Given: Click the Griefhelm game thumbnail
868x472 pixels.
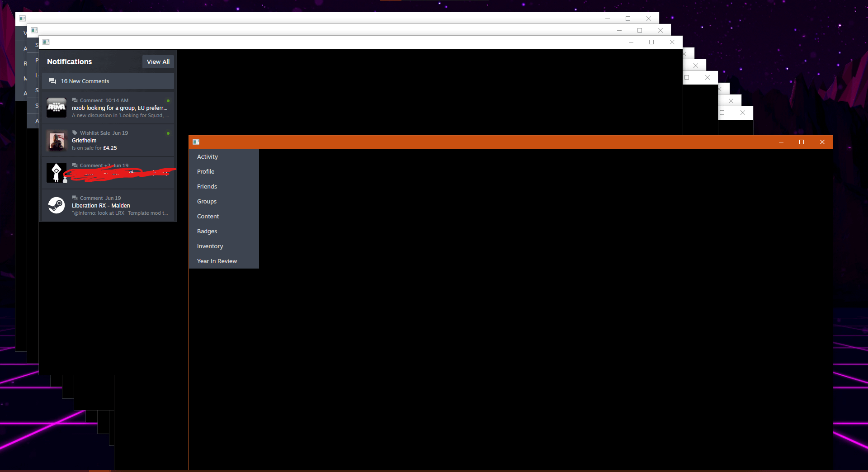Looking at the screenshot, I should click(57, 141).
